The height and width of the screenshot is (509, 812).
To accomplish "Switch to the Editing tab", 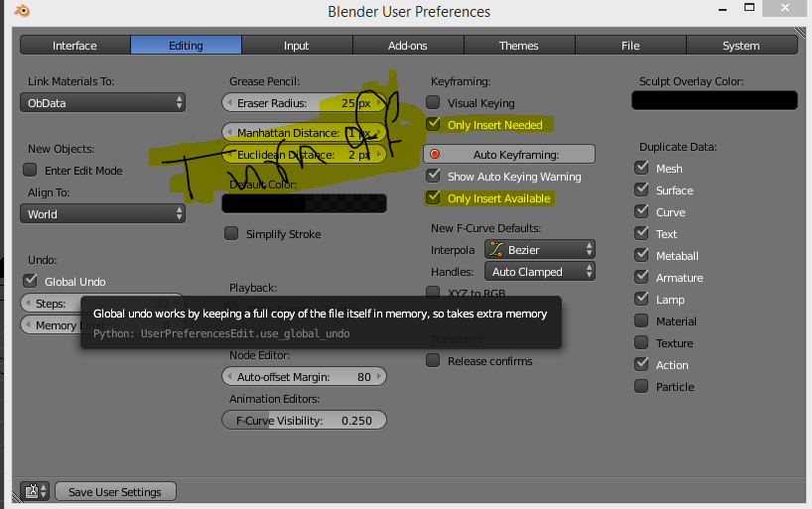I will pyautogui.click(x=186, y=45).
